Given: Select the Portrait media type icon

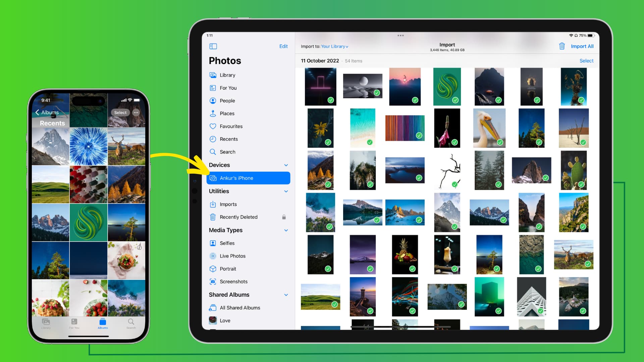Looking at the screenshot, I should (213, 269).
